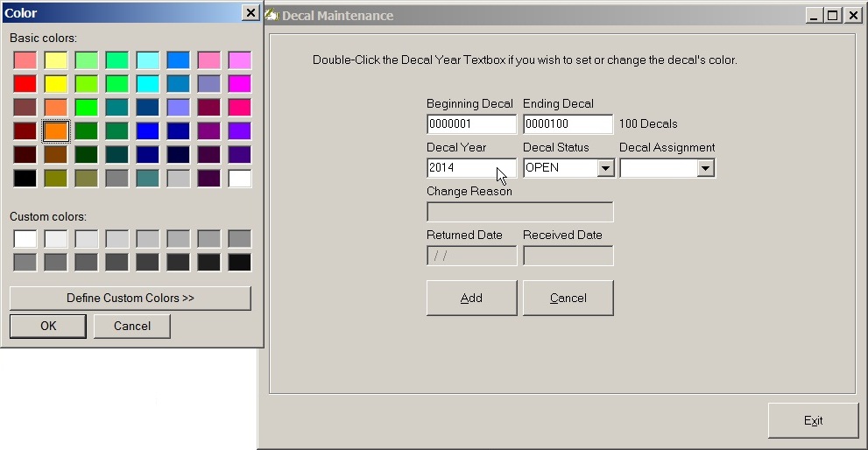The width and height of the screenshot is (868, 450).
Task: Open the Decal Assignment dropdown
Action: [x=706, y=168]
